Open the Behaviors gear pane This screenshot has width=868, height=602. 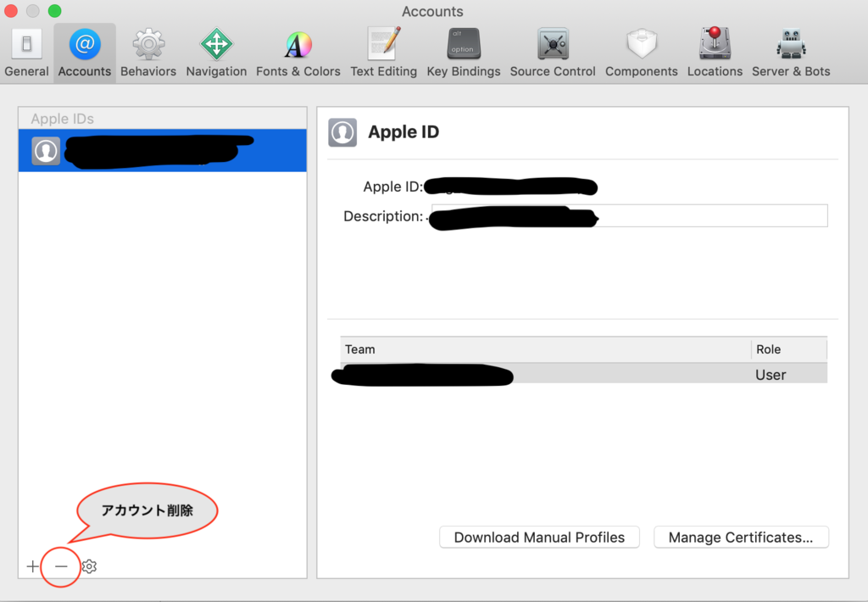pyautogui.click(x=147, y=53)
